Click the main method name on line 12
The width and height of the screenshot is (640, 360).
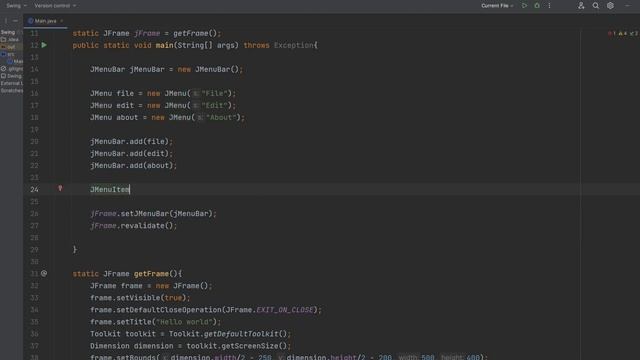pos(164,45)
